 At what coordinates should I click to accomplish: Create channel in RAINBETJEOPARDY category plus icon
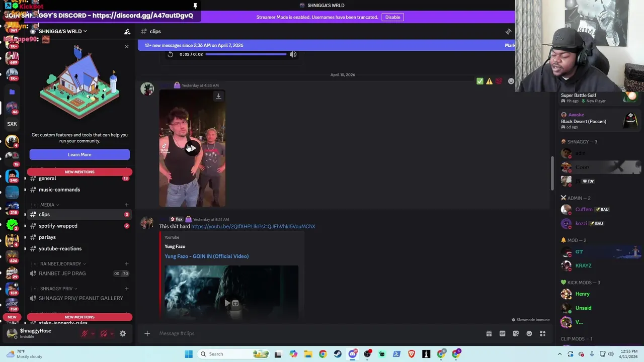pos(127,263)
